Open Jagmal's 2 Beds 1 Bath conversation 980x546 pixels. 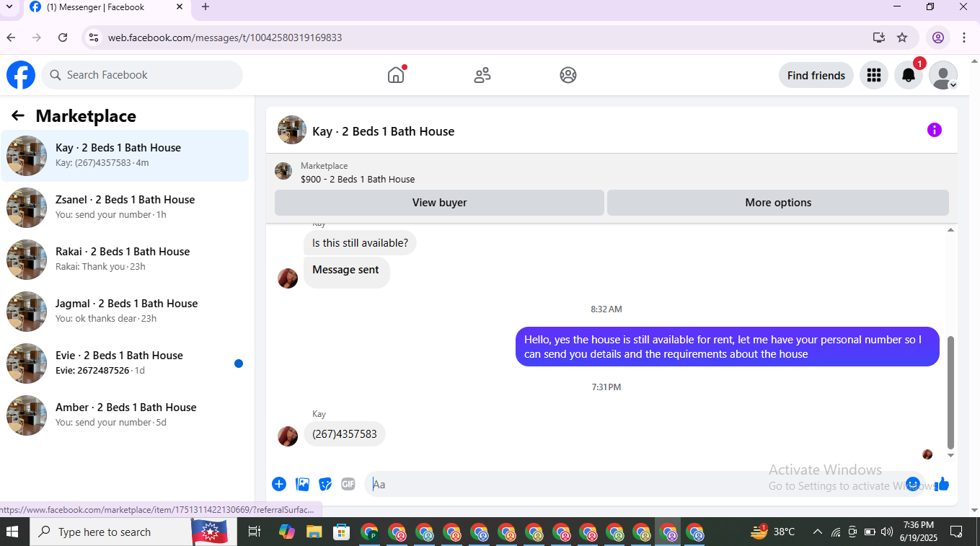tap(125, 312)
